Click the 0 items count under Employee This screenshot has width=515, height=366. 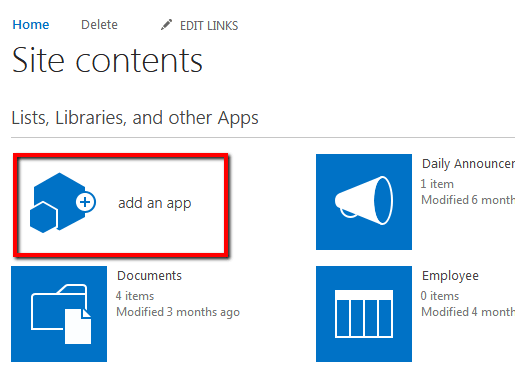[440, 296]
